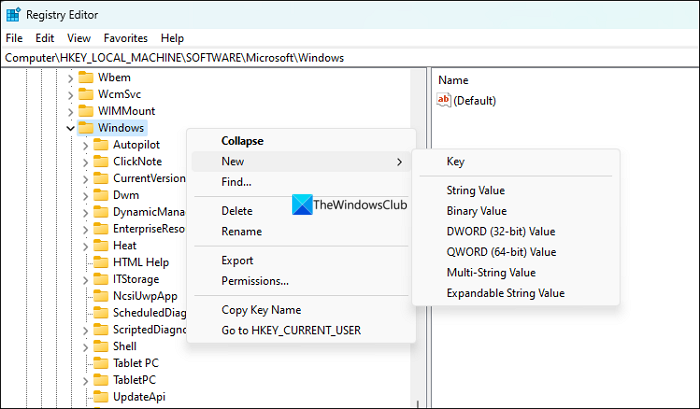This screenshot has width=700, height=409.
Task: Click the TabletPC folder icon
Action: 101,380
